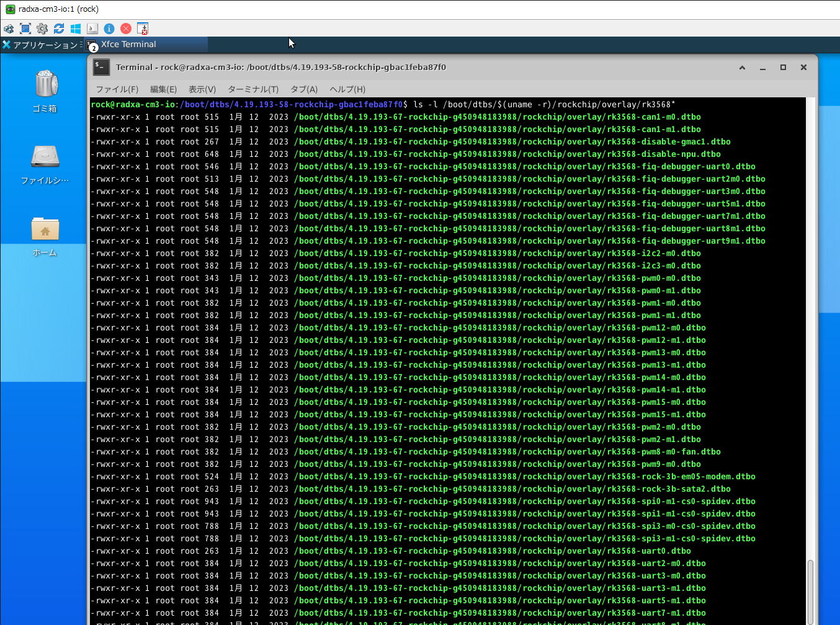Open the アプリケーション applications menu

tap(41, 45)
